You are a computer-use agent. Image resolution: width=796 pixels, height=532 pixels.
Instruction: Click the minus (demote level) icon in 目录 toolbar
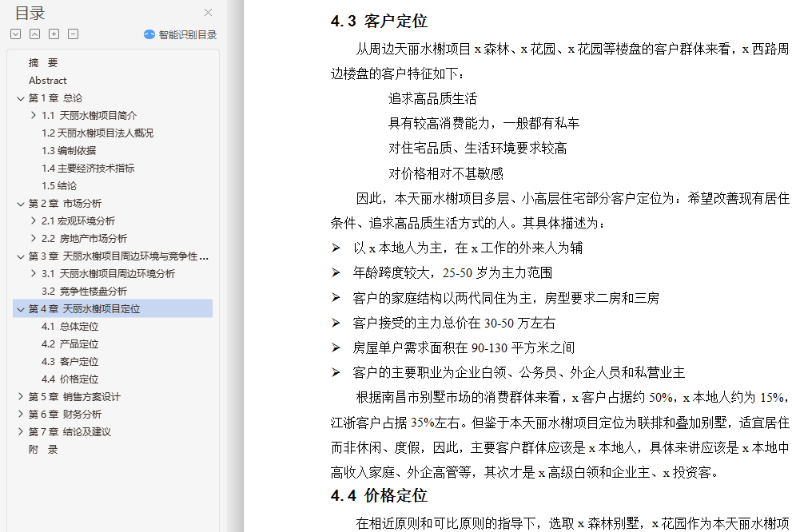pos(73,34)
